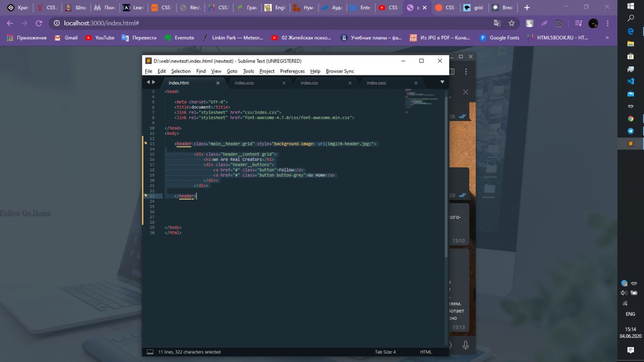The height and width of the screenshot is (362, 644).
Task: Open the Приложения apps bookmark
Action: [27, 38]
